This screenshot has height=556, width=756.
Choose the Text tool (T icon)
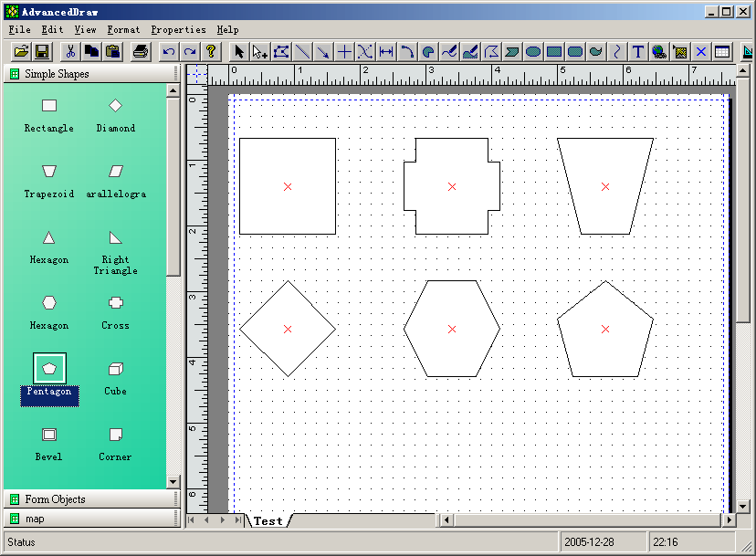coord(638,52)
